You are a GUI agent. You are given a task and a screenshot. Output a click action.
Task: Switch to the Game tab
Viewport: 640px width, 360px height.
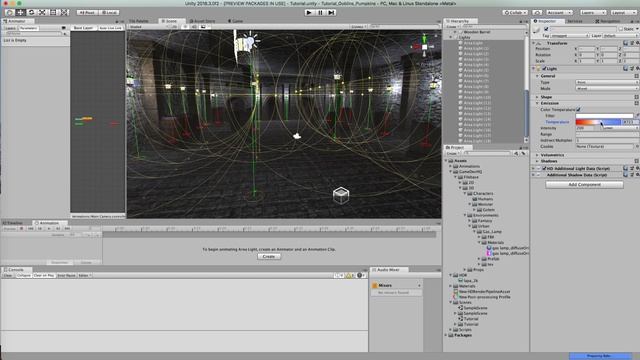click(236, 21)
